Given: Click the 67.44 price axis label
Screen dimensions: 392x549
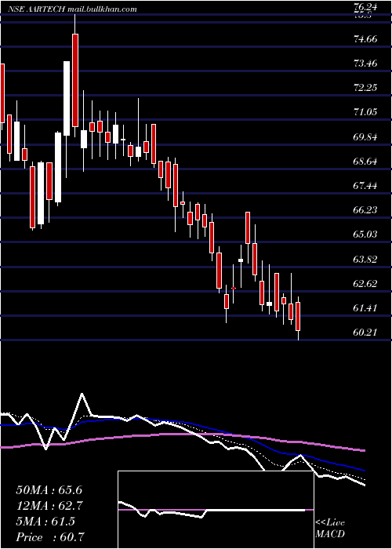Looking at the screenshot, I should (365, 186).
